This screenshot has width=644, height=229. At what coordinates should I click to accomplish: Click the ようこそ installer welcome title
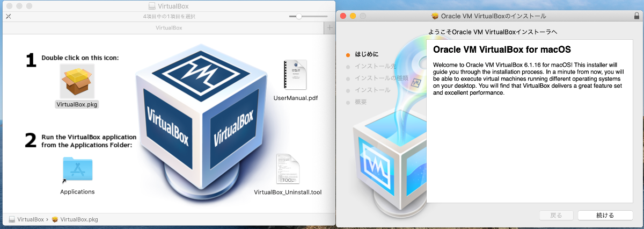[493, 32]
